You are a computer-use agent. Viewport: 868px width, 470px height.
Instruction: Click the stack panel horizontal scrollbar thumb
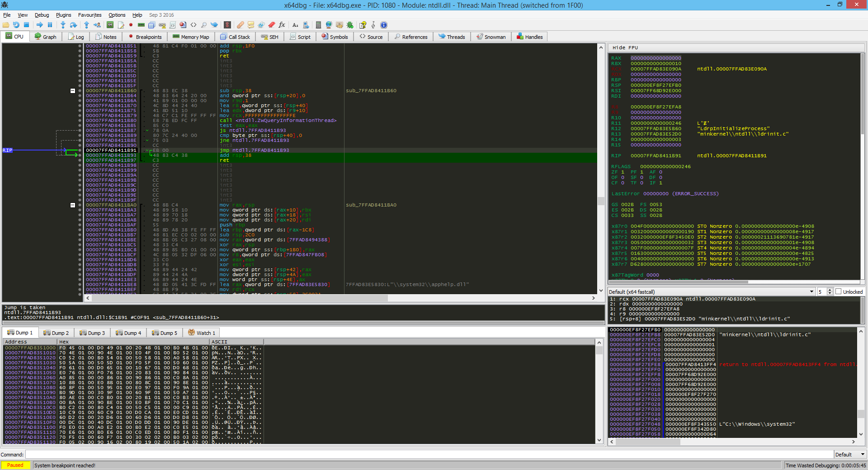(x=648, y=442)
